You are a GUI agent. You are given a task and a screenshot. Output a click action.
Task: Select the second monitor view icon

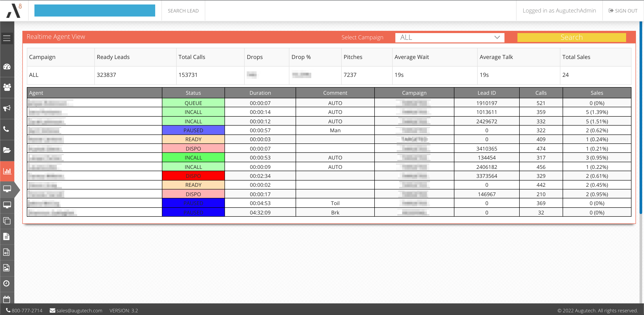pyautogui.click(x=7, y=205)
